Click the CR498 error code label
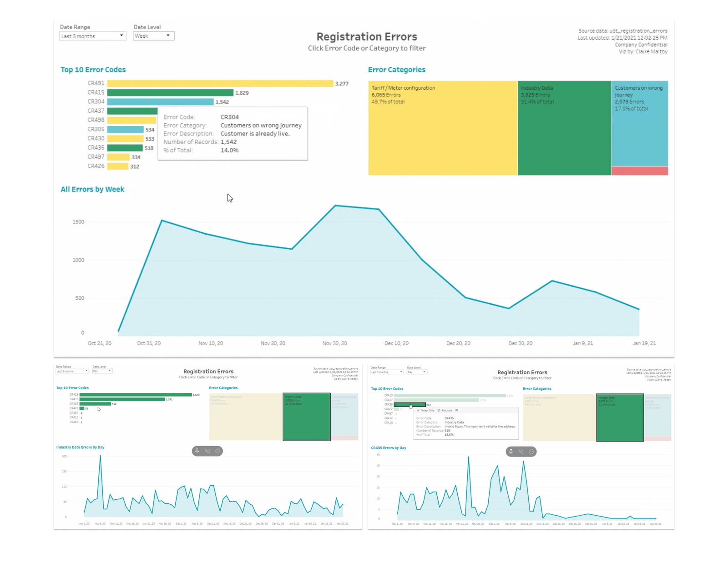The width and height of the screenshot is (728, 563). [96, 120]
